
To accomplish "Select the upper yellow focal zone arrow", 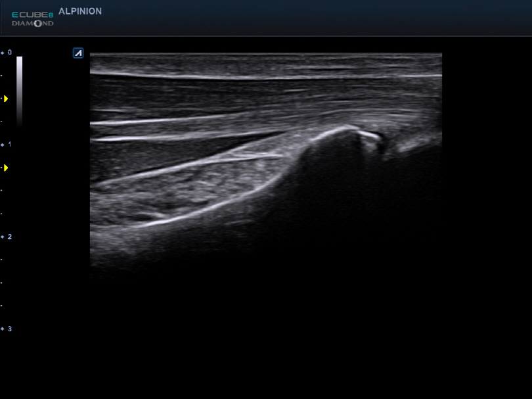I will tap(6, 99).
